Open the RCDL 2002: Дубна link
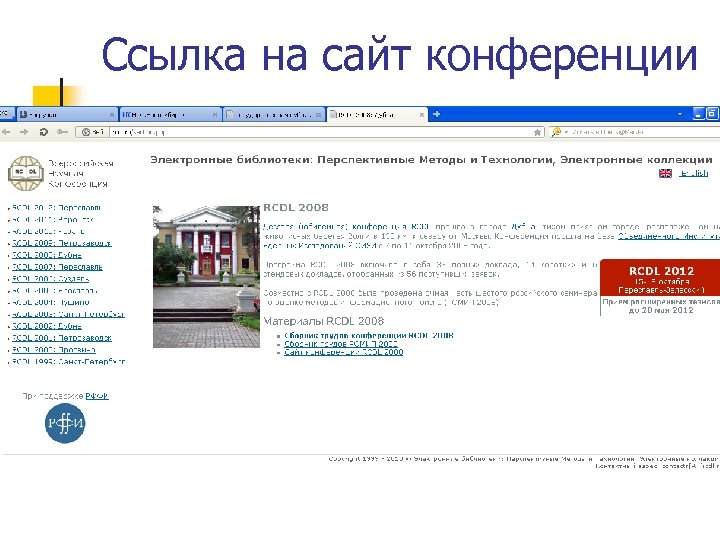Viewport: 720px width, 540px height. 47,326
